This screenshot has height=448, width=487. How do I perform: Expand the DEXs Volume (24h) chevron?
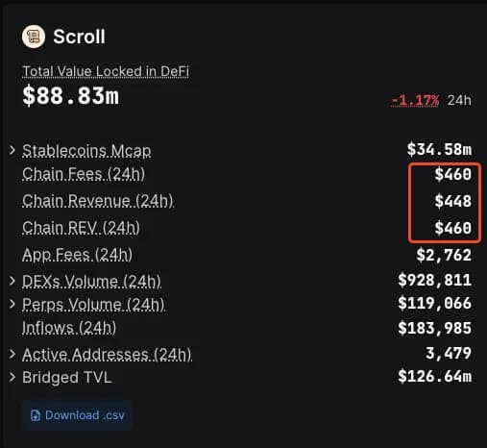pos(12,281)
